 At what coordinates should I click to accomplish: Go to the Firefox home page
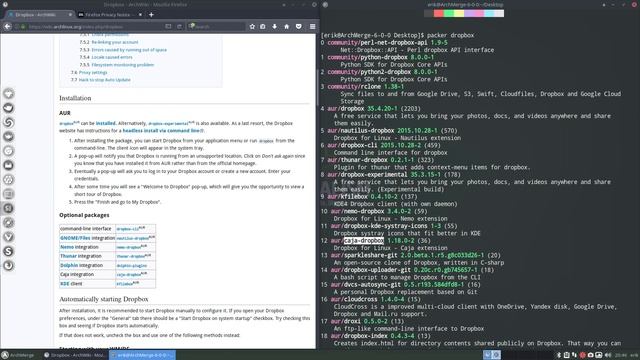287,27
